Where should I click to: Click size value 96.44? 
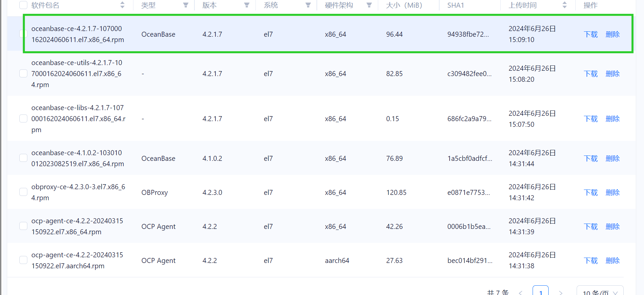[394, 34]
